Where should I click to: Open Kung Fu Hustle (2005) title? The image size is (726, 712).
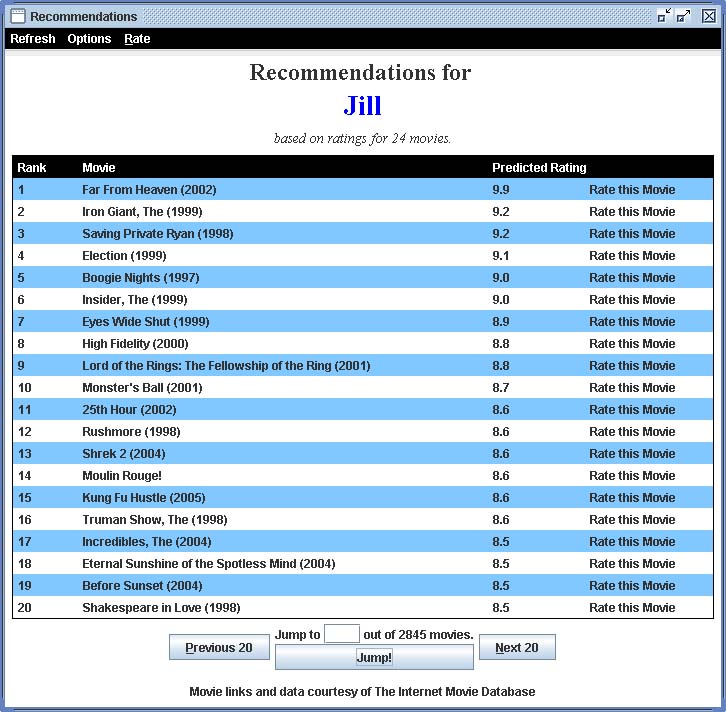144,498
